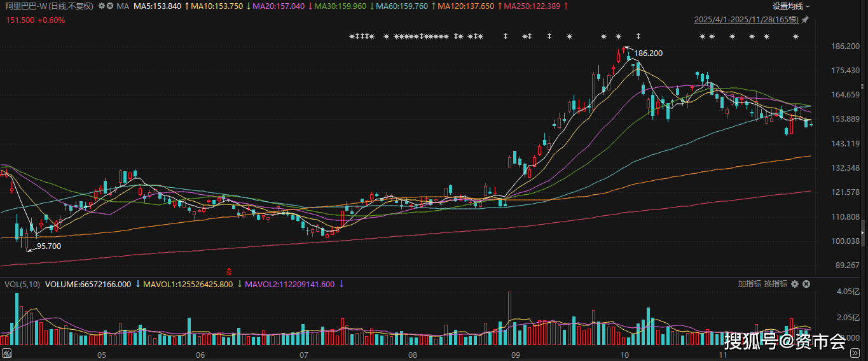868x361 pixels.
Task: Open MA indicator settings gear
Action: (101, 6)
